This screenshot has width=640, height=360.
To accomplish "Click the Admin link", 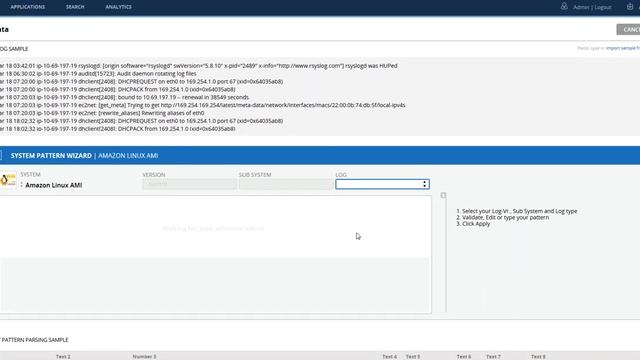I will pos(581,7).
